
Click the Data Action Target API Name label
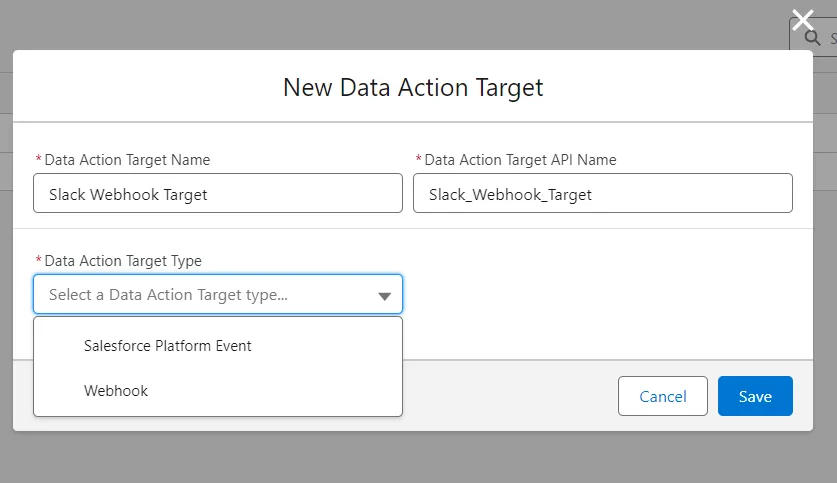520,160
